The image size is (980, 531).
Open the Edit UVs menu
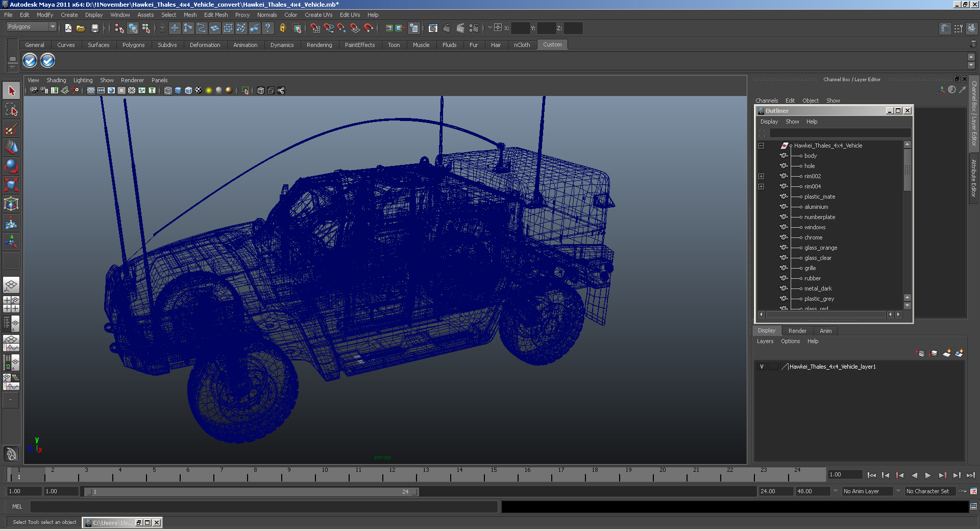tap(350, 15)
